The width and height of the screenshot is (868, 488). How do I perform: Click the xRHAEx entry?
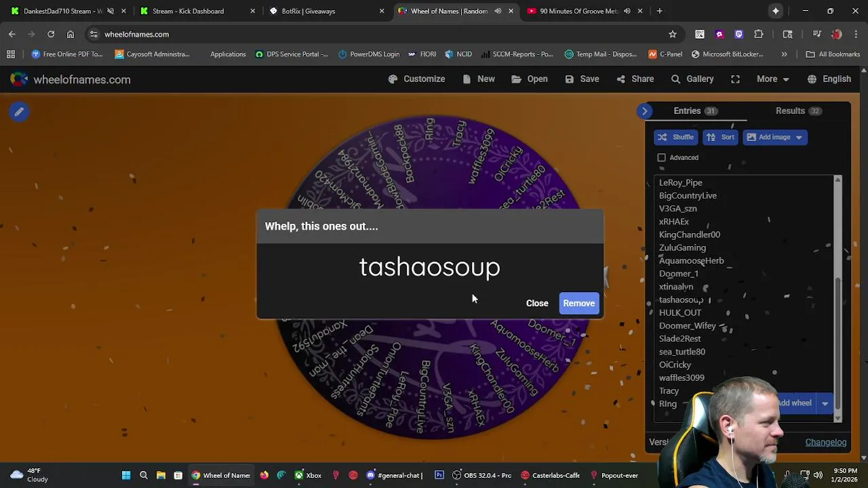tap(673, 222)
